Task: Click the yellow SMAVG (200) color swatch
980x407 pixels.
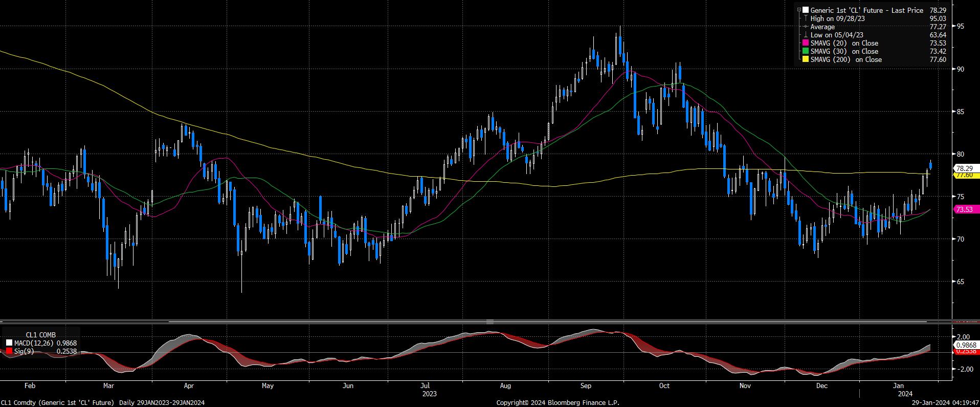Action: [806, 59]
